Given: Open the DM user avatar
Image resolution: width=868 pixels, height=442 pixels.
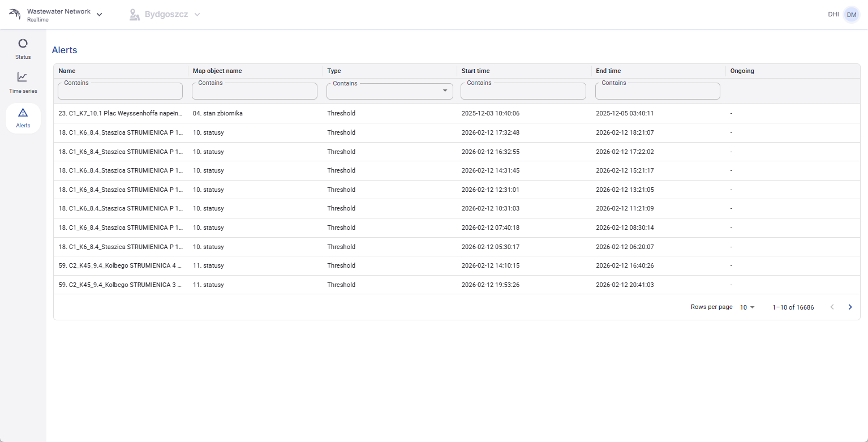Looking at the screenshot, I should pyautogui.click(x=852, y=15).
